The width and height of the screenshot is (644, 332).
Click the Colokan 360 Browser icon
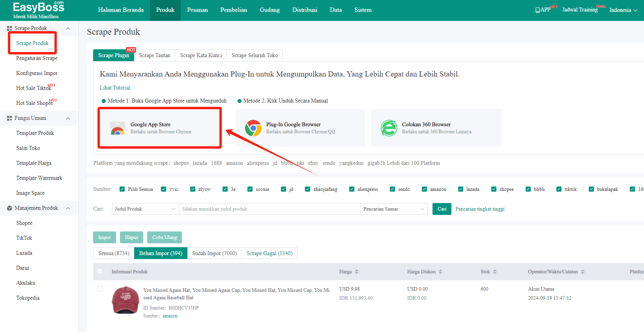pyautogui.click(x=389, y=128)
